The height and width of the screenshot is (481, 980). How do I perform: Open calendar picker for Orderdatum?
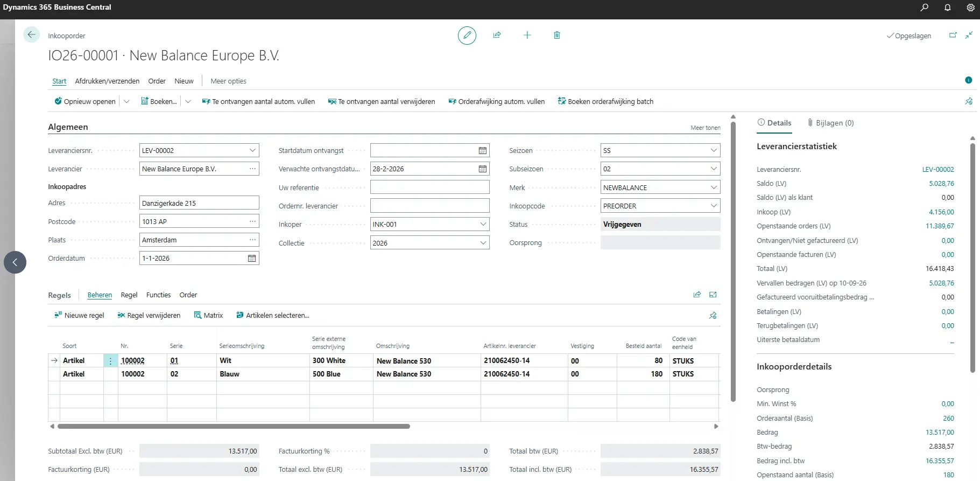pyautogui.click(x=252, y=259)
